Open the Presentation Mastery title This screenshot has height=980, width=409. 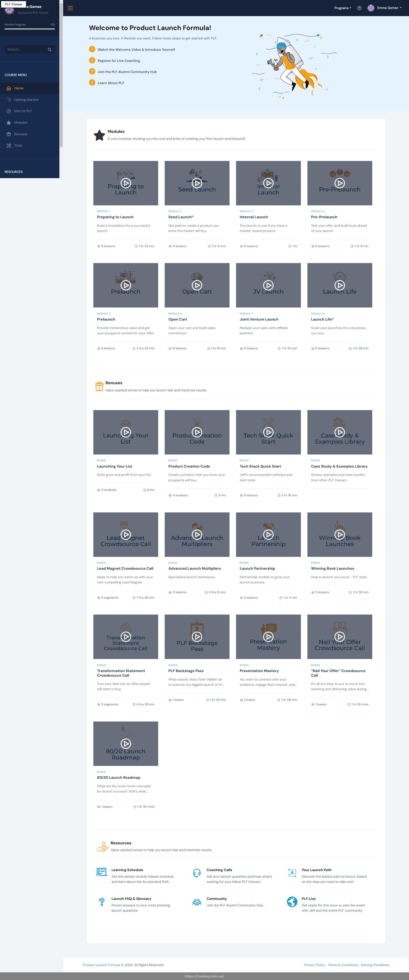coord(259,671)
